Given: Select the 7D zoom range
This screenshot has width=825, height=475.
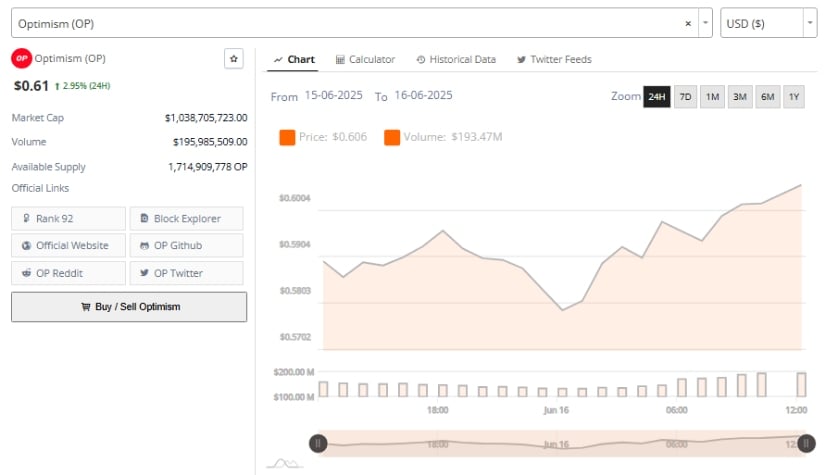Looking at the screenshot, I should 685,97.
